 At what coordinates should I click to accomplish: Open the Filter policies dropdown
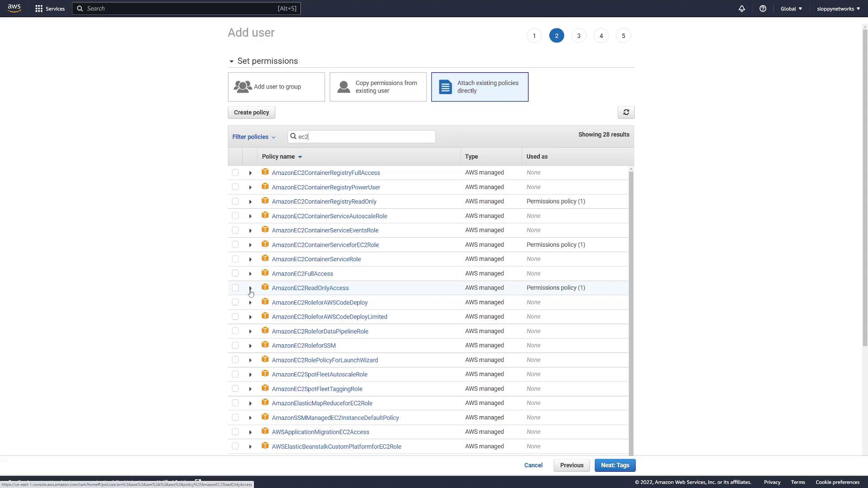click(x=254, y=137)
